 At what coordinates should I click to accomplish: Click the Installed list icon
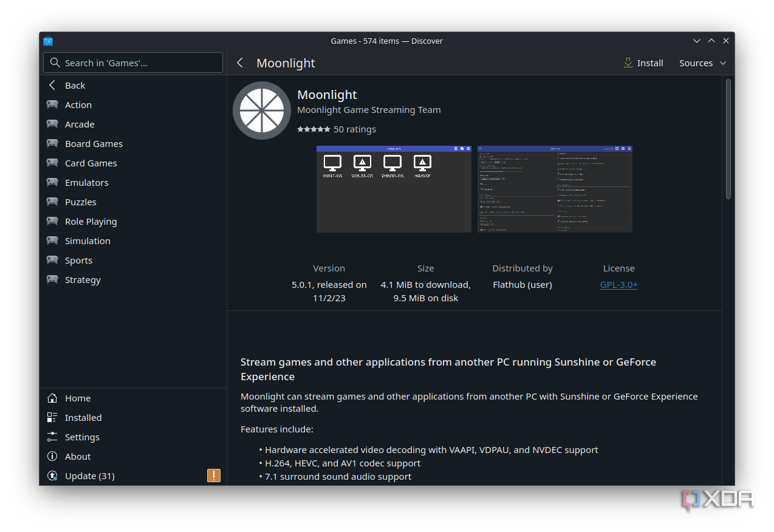pos(53,417)
